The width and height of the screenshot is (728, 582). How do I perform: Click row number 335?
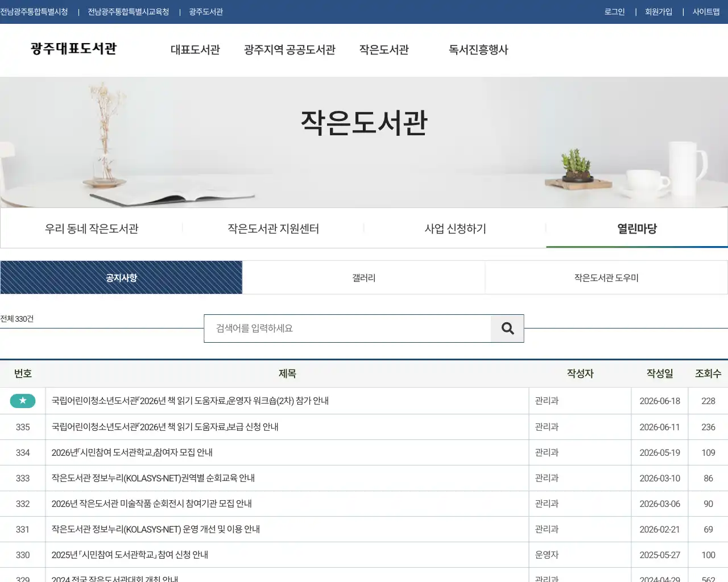click(23, 427)
